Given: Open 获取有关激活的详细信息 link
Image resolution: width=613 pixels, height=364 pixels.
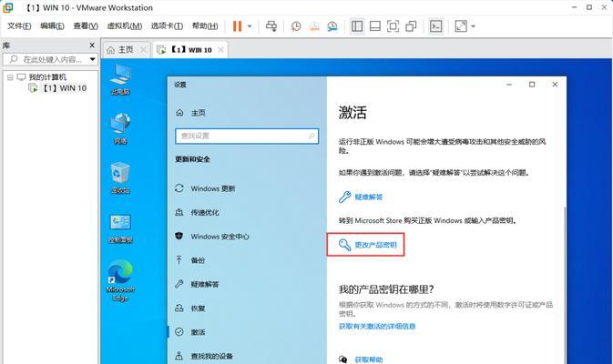Looking at the screenshot, I should [377, 326].
